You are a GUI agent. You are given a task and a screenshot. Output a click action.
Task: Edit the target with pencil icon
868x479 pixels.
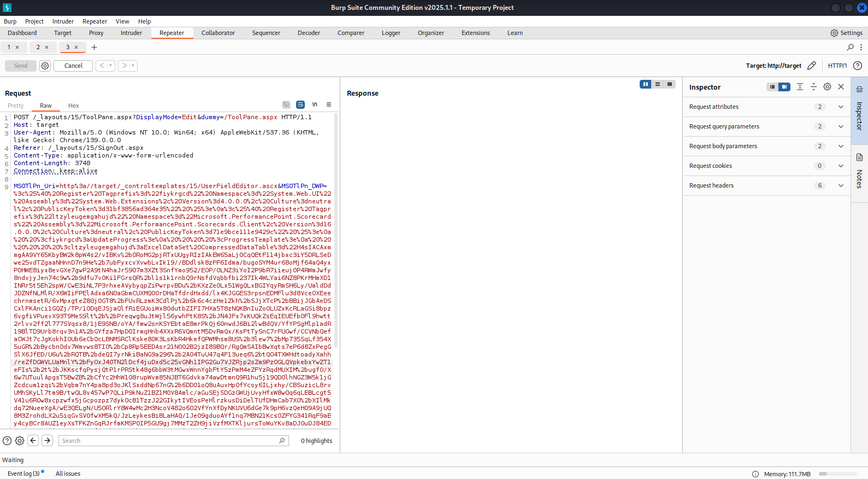812,66
